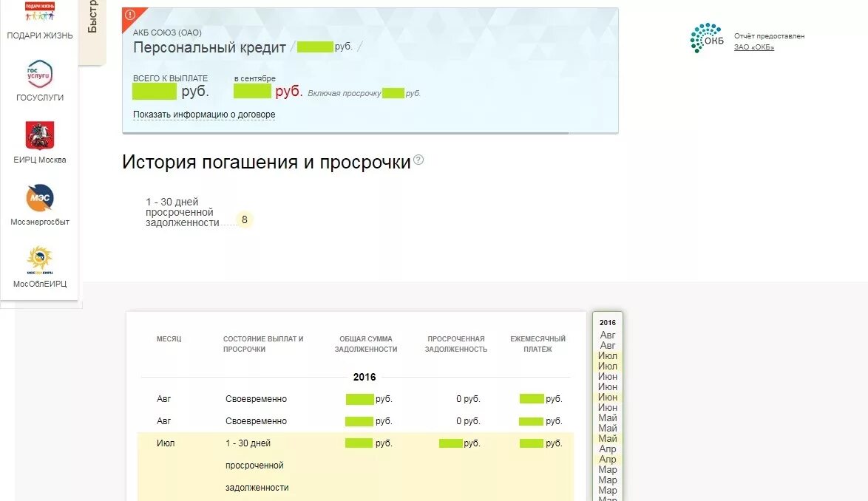This screenshot has width=868, height=501.
Task: Click the red warning icon on credit card
Action: 130,15
